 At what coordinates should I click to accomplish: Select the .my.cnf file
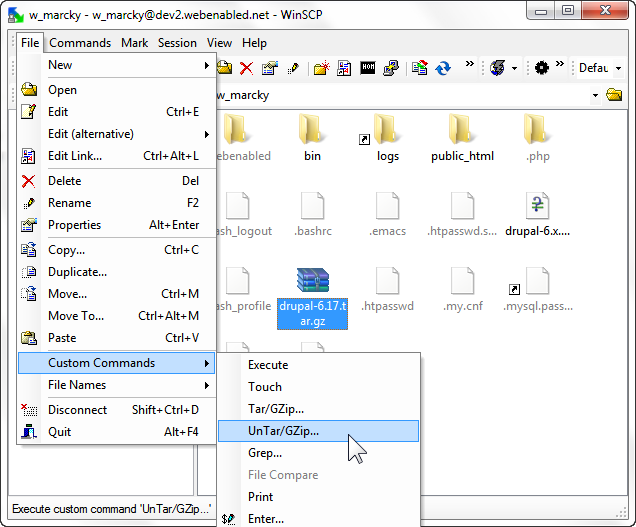click(463, 289)
